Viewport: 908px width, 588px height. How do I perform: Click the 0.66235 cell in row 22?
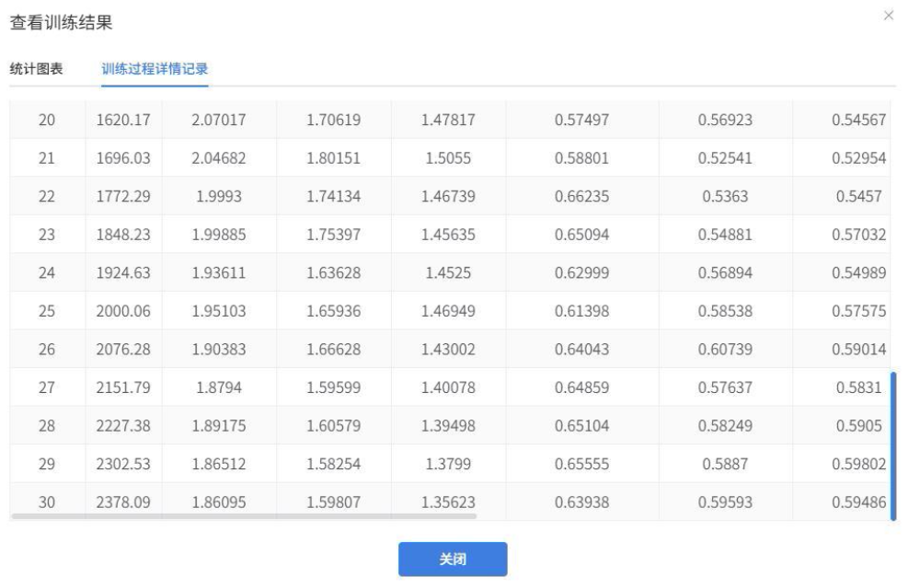point(581,196)
